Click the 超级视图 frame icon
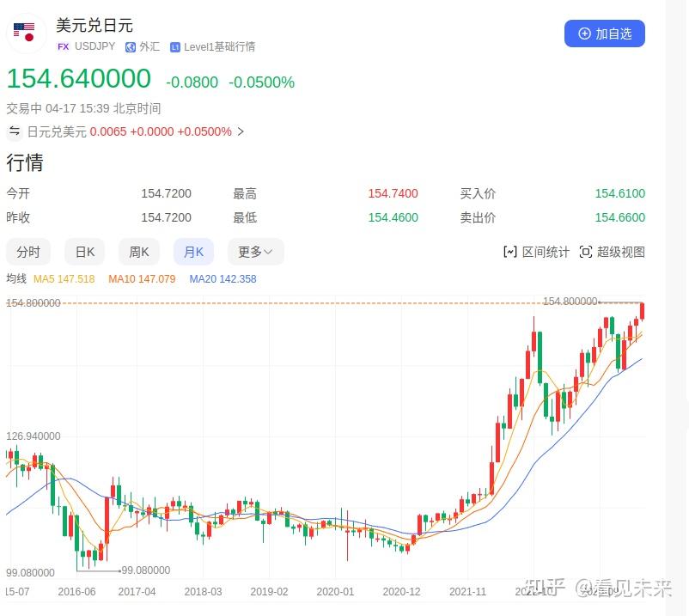 tap(586, 252)
